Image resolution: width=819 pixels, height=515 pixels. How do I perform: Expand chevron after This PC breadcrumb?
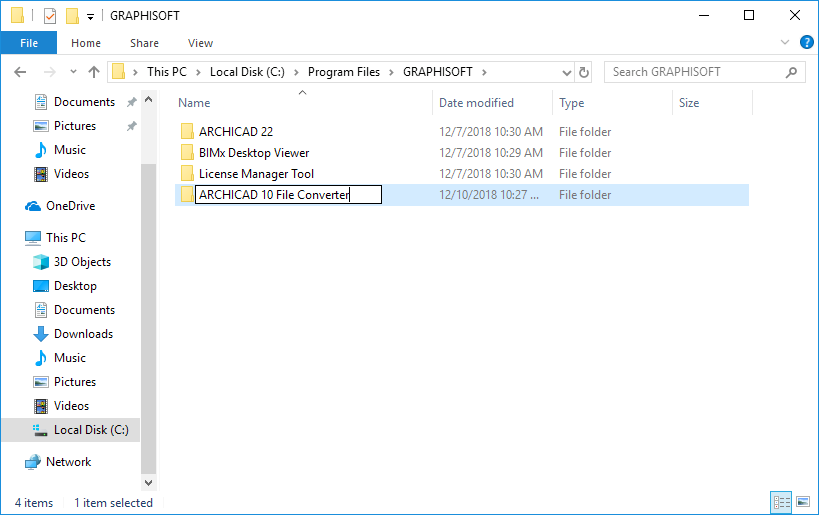(198, 72)
